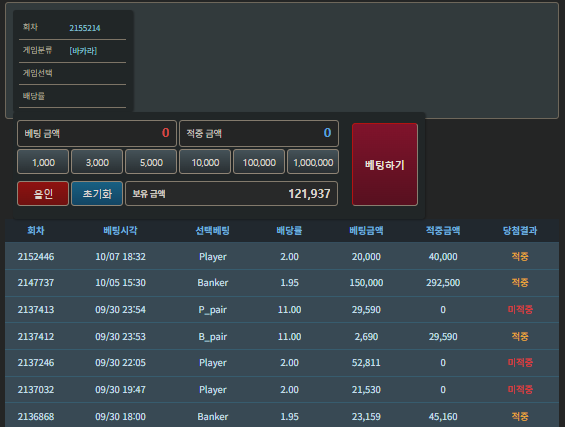Reset the bet with the 초기화 button
The width and height of the screenshot is (565, 427).
tap(97, 194)
